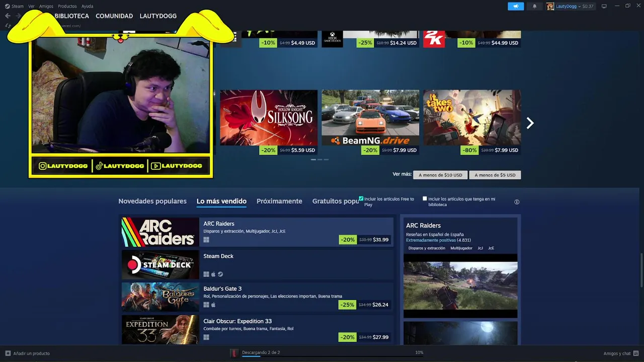This screenshot has width=644, height=362.
Task: Click the Extremadamente positivas reviews link
Action: [430, 240]
